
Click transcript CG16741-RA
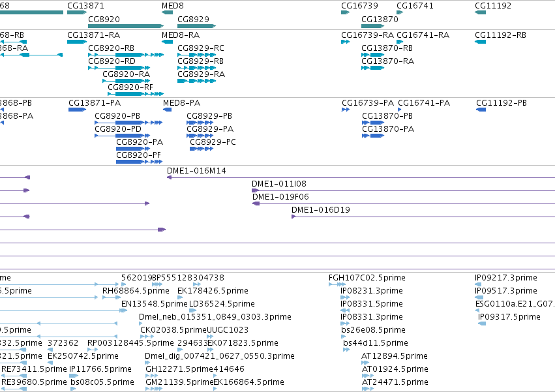pyautogui.click(x=423, y=35)
